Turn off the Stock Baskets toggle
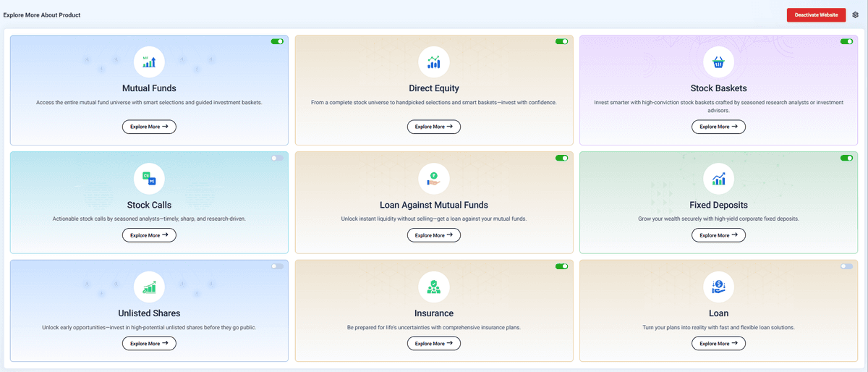 point(846,42)
